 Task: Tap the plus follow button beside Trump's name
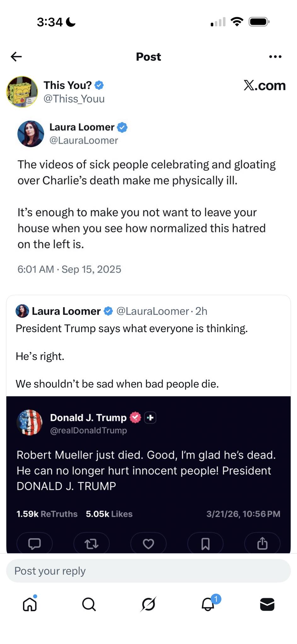point(150,418)
